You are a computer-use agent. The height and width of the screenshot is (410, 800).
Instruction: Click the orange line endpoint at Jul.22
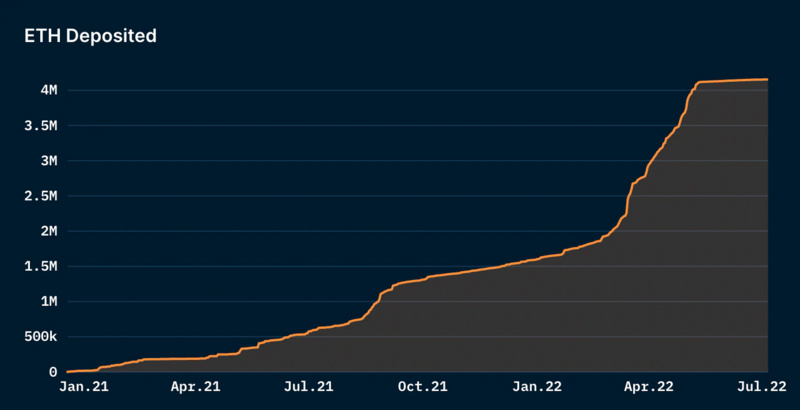coord(767,80)
